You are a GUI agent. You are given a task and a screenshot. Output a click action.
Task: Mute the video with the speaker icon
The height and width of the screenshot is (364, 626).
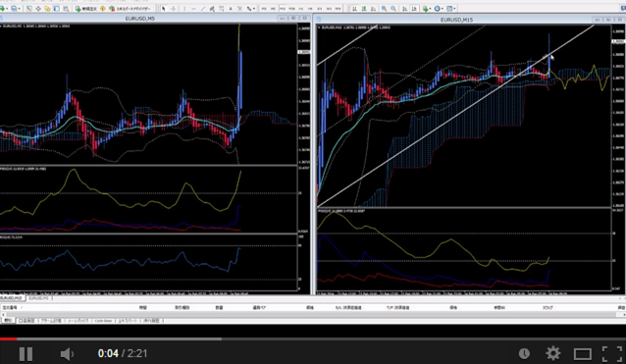(x=67, y=353)
